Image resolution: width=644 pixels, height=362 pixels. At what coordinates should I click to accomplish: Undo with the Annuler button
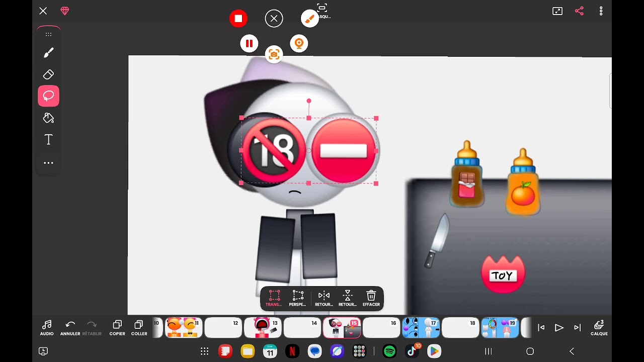coord(70,328)
